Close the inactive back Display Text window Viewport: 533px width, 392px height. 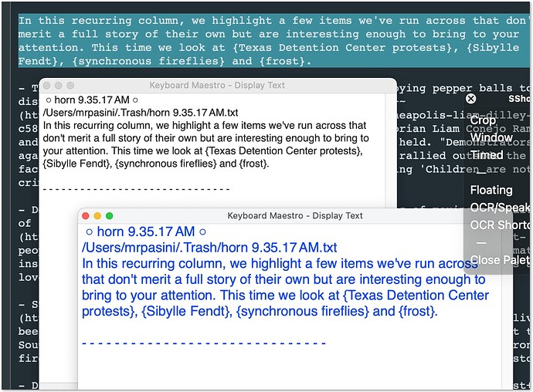tap(47, 86)
